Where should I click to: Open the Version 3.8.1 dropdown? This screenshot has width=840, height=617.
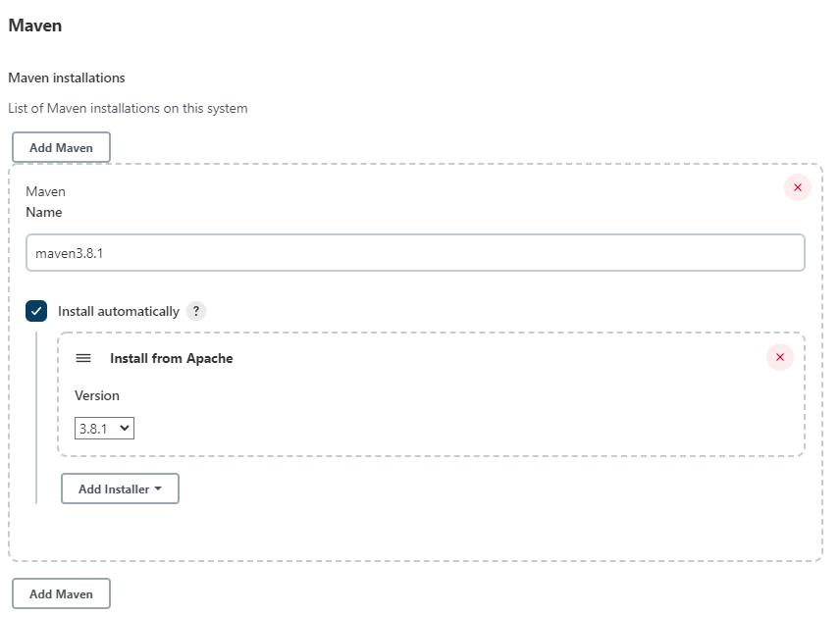104,429
